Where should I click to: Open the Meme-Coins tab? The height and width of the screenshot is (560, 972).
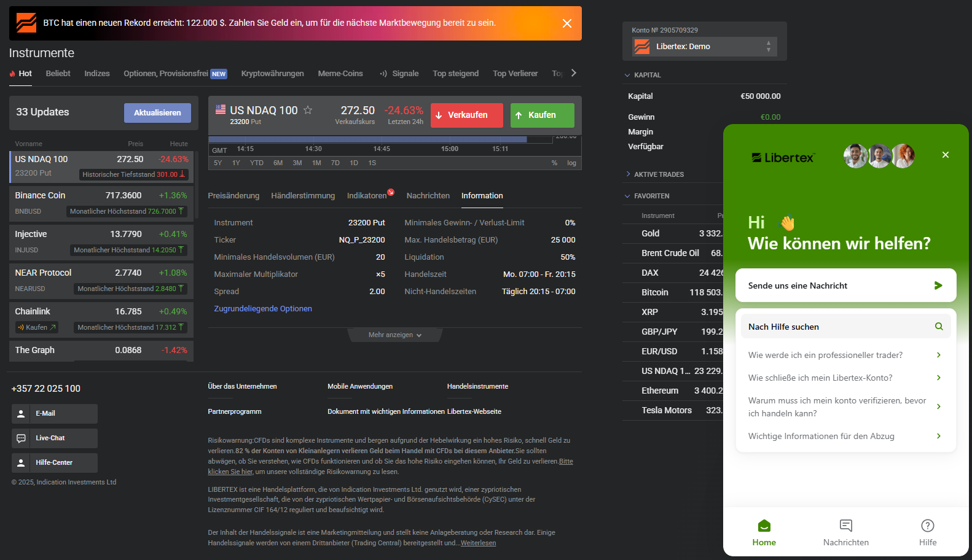pyautogui.click(x=340, y=74)
